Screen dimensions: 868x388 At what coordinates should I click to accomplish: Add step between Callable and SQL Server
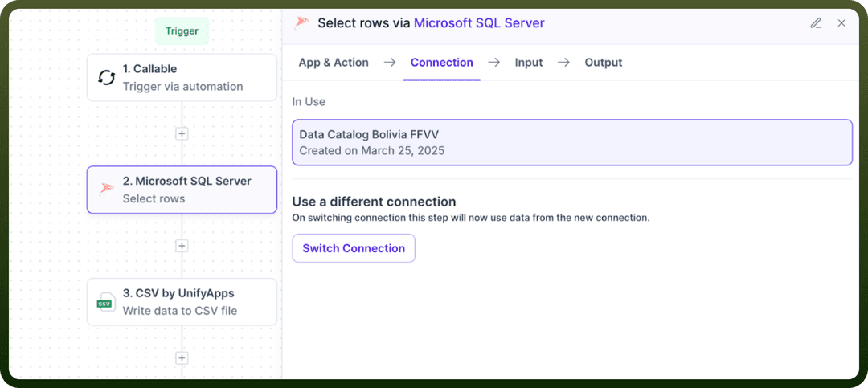tap(182, 133)
